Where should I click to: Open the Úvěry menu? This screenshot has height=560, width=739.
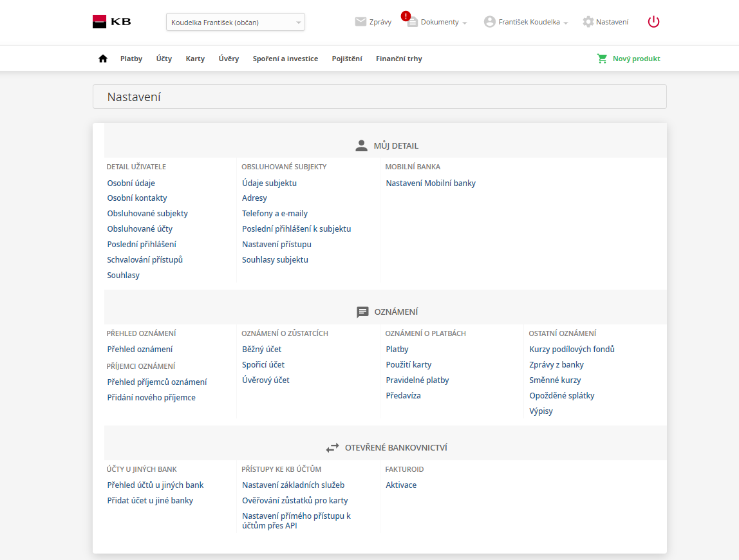(229, 59)
